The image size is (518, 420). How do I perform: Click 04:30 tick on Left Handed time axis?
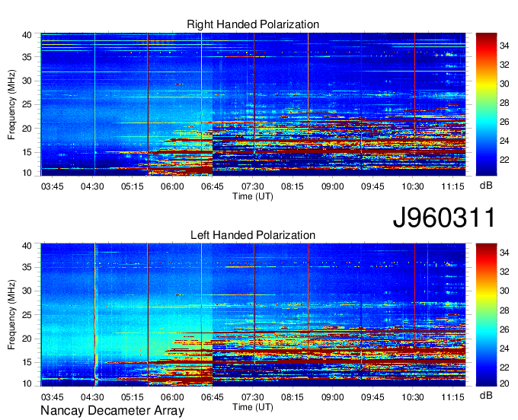(92, 397)
